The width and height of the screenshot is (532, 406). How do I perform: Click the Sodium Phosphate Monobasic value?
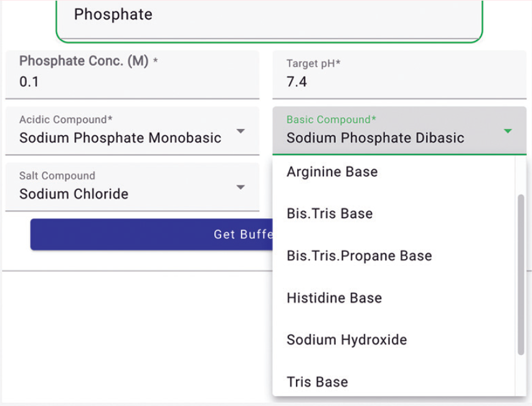tap(120, 138)
